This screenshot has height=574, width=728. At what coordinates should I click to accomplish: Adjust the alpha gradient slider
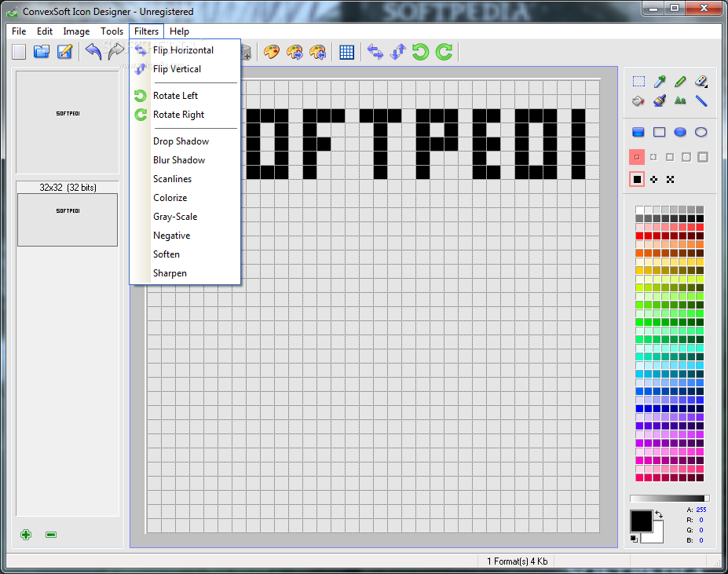670,499
